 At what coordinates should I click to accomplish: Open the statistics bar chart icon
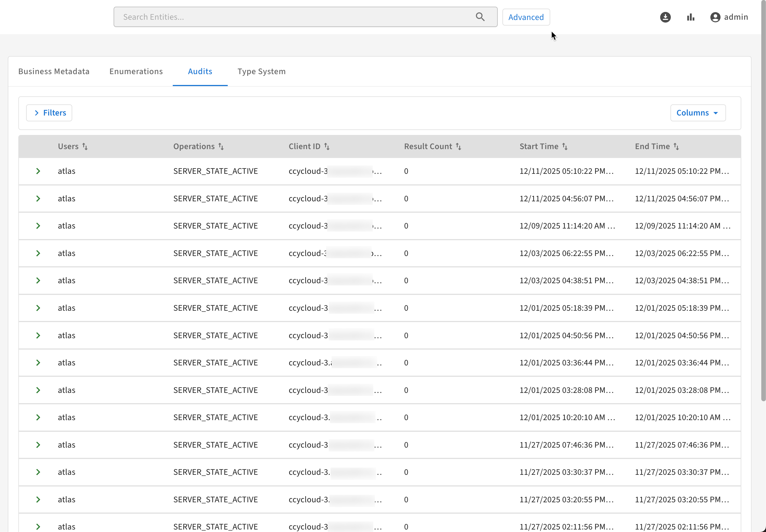(690, 17)
